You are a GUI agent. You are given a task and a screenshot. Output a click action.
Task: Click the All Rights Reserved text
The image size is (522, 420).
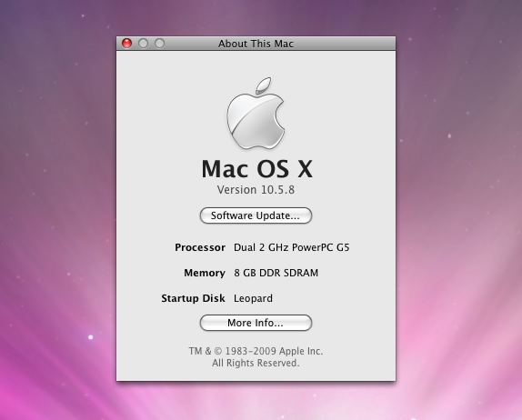click(256, 363)
